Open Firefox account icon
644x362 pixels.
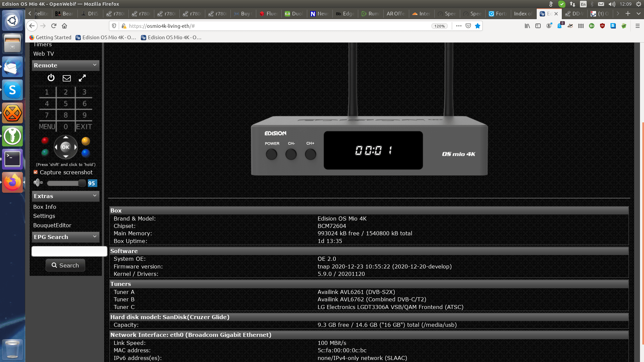[549, 26]
